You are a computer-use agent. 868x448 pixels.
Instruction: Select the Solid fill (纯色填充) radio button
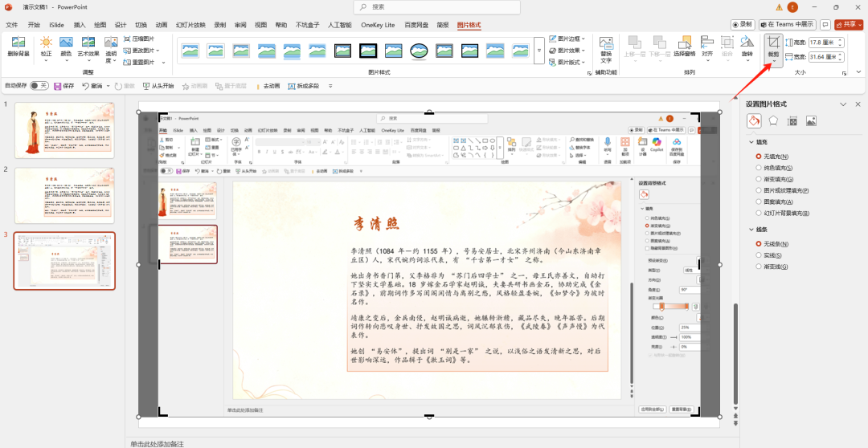pos(758,168)
